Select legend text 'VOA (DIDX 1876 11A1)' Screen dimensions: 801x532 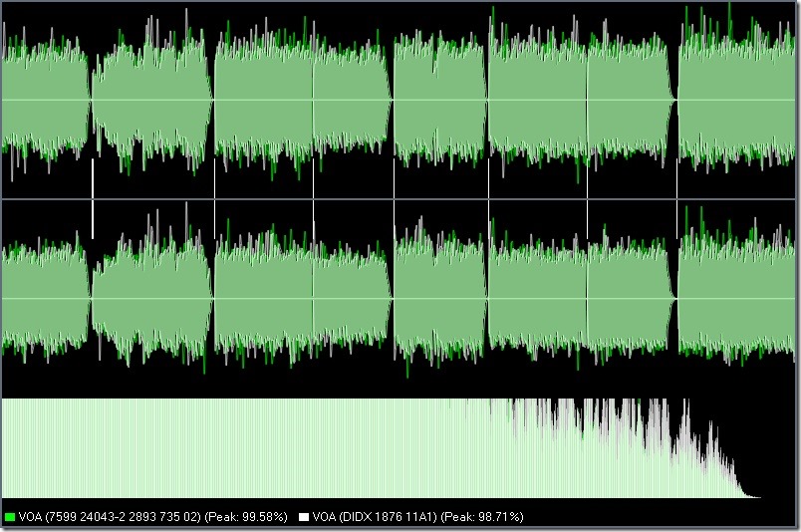(x=375, y=517)
